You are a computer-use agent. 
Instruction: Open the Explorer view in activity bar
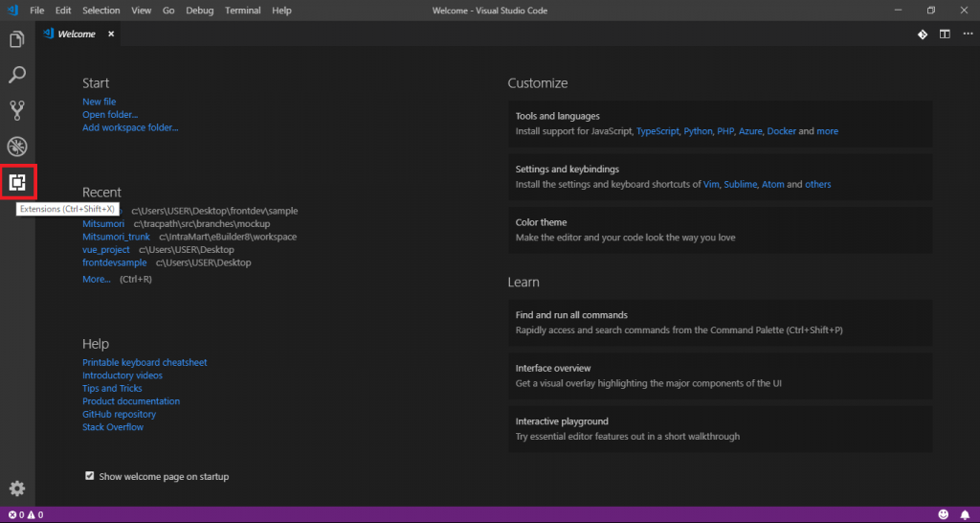17,40
